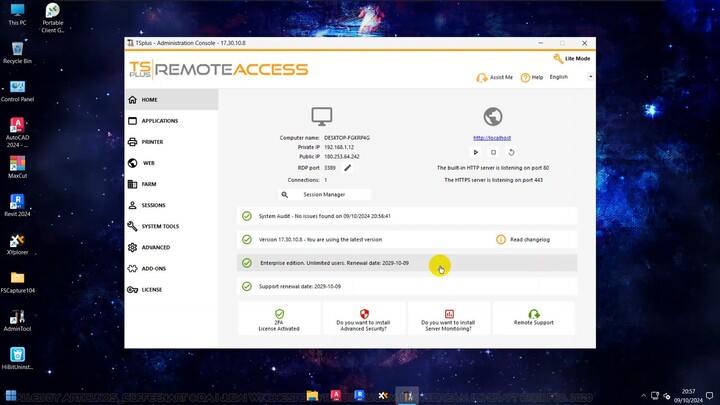Viewport: 720px width, 405px height.
Task: Click the globe web server icon
Action: tap(493, 117)
